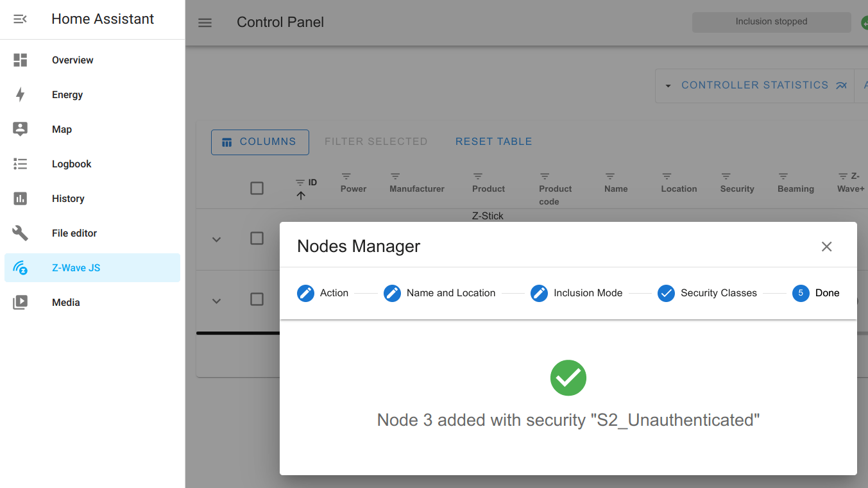The height and width of the screenshot is (488, 868).
Task: Click the RESET TABLE link
Action: click(493, 141)
